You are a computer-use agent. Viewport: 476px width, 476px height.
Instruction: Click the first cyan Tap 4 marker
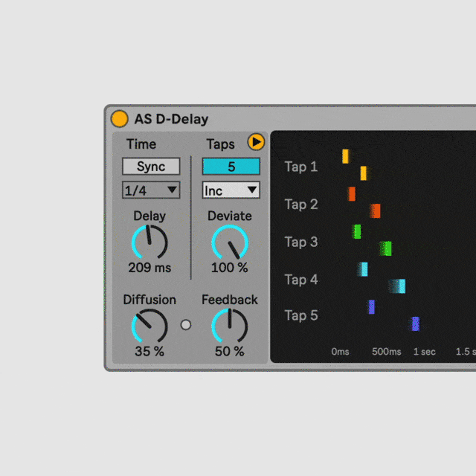(363, 269)
